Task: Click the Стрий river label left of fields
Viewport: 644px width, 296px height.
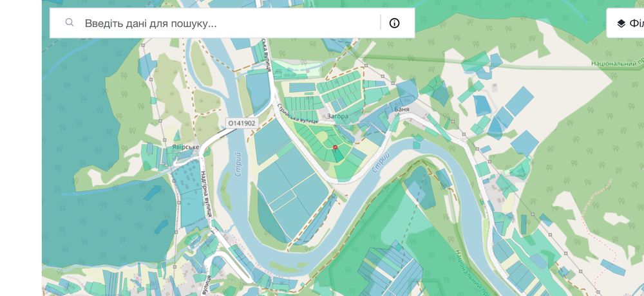Action: (x=238, y=164)
